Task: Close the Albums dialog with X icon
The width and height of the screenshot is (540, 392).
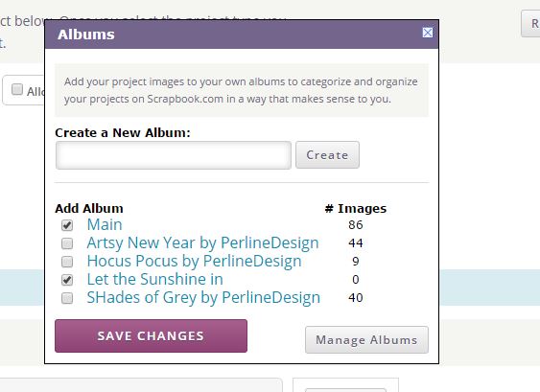Action: (x=428, y=33)
